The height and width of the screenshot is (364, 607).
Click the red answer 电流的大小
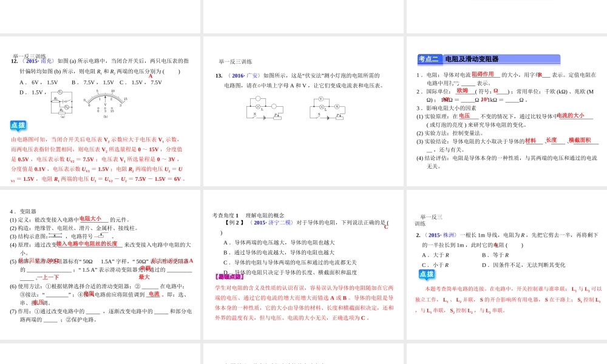[x=570, y=116]
